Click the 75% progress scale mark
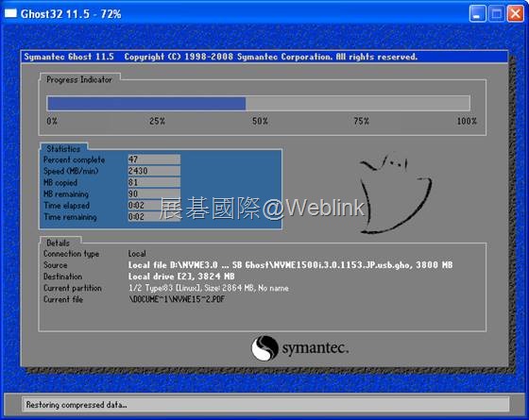 click(x=361, y=121)
